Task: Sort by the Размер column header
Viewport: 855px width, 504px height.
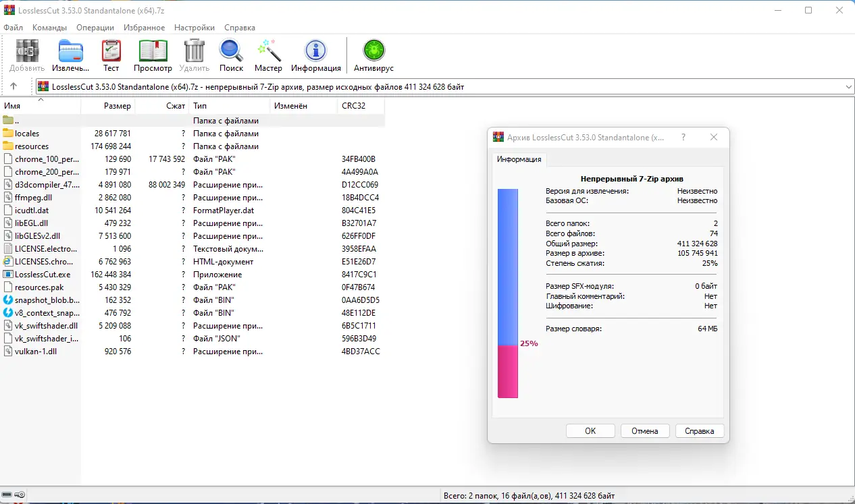Action: (x=108, y=106)
